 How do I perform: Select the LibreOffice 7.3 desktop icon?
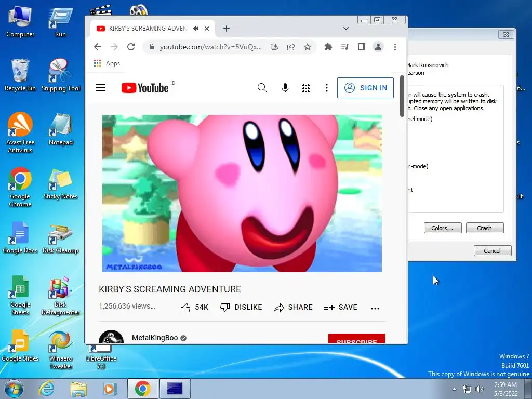click(101, 357)
